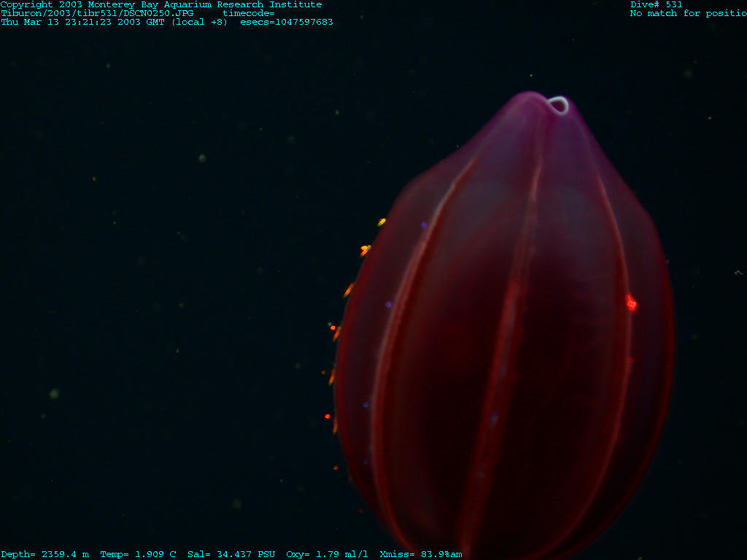This screenshot has width=747, height=560.
Task: Click the Oxy= 1.79 ml/l reading
Action: tap(327, 554)
